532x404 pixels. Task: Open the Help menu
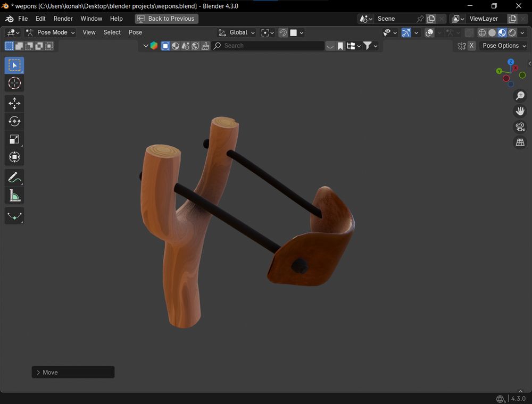(117, 19)
